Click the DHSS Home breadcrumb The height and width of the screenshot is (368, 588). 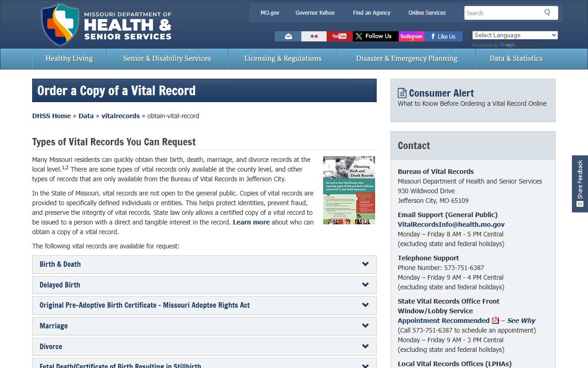coord(51,116)
